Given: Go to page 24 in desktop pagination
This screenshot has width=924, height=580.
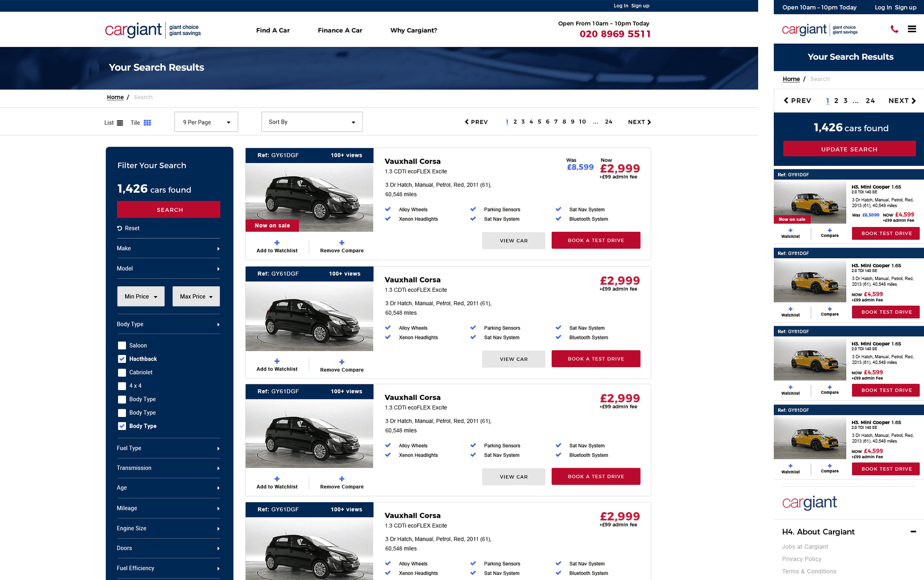Looking at the screenshot, I should coord(609,122).
